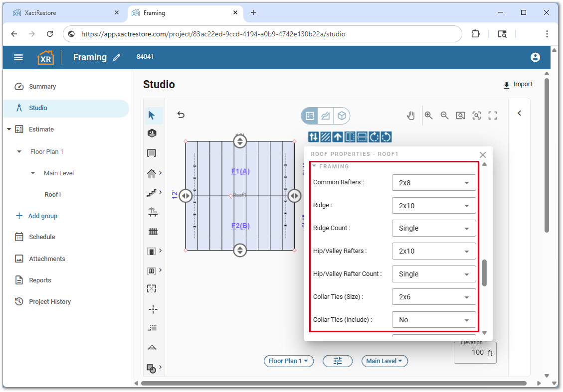Switch to 3D cube view
The height and width of the screenshot is (392, 563).
[x=342, y=116]
